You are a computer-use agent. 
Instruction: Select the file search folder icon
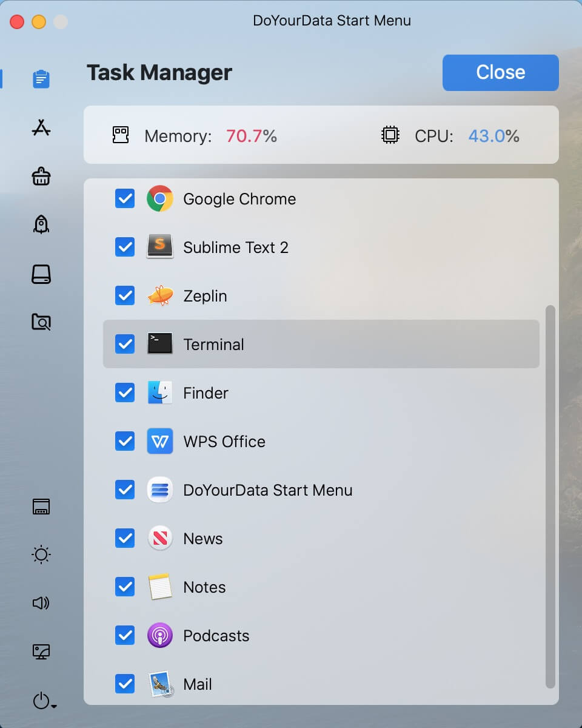[x=41, y=322]
